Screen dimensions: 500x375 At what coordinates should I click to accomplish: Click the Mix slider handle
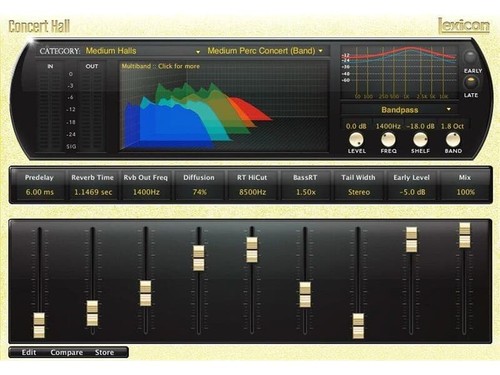point(465,235)
